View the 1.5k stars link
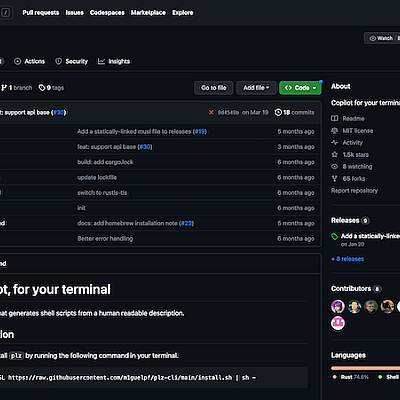The image size is (400, 400). [356, 155]
